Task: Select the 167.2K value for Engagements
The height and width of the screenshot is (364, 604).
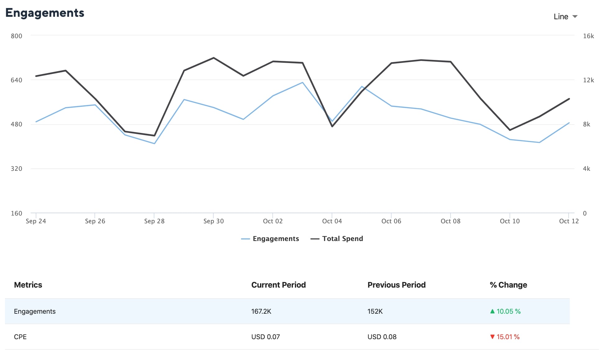Action: pos(261,311)
